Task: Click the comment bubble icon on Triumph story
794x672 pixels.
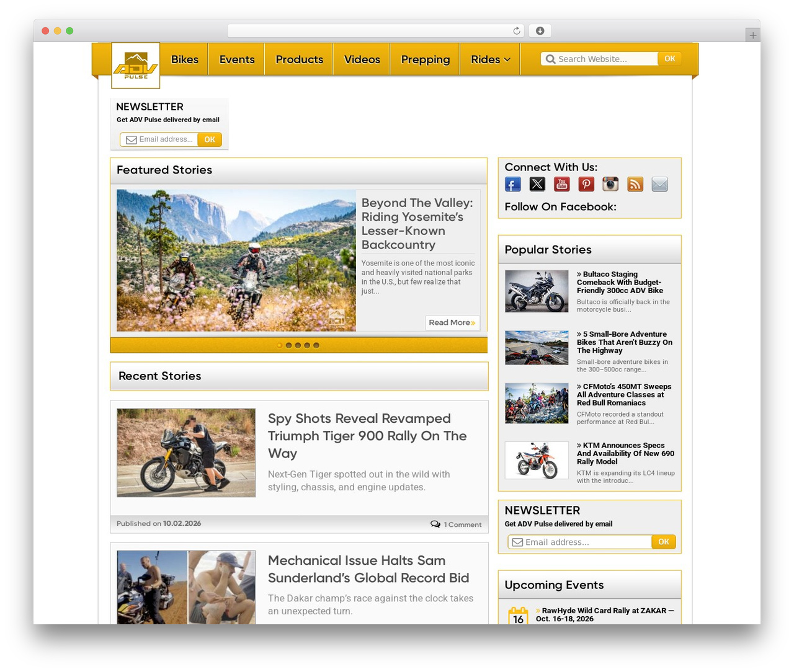Action: click(x=435, y=524)
